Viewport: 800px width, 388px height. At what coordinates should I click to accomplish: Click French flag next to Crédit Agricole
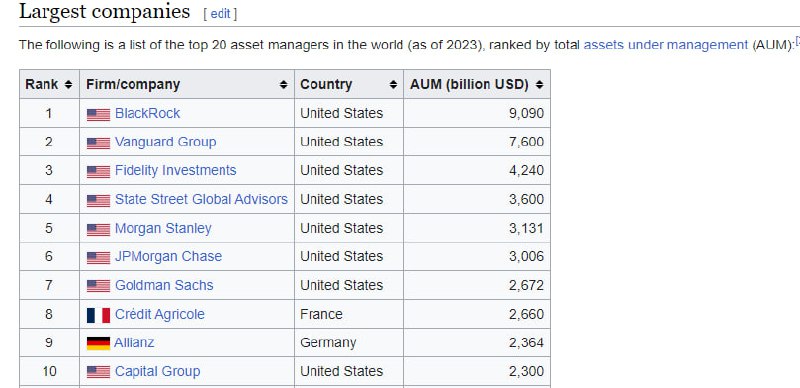click(x=98, y=315)
